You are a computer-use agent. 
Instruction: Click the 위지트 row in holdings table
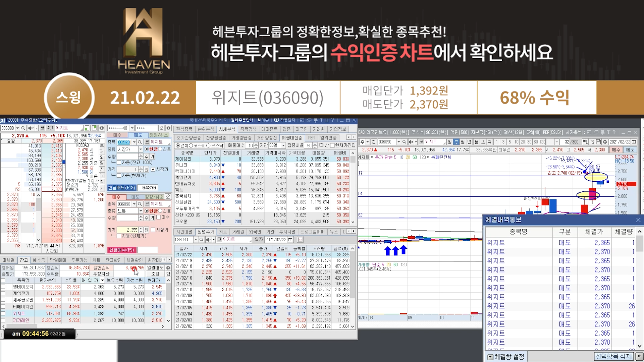click(84, 313)
